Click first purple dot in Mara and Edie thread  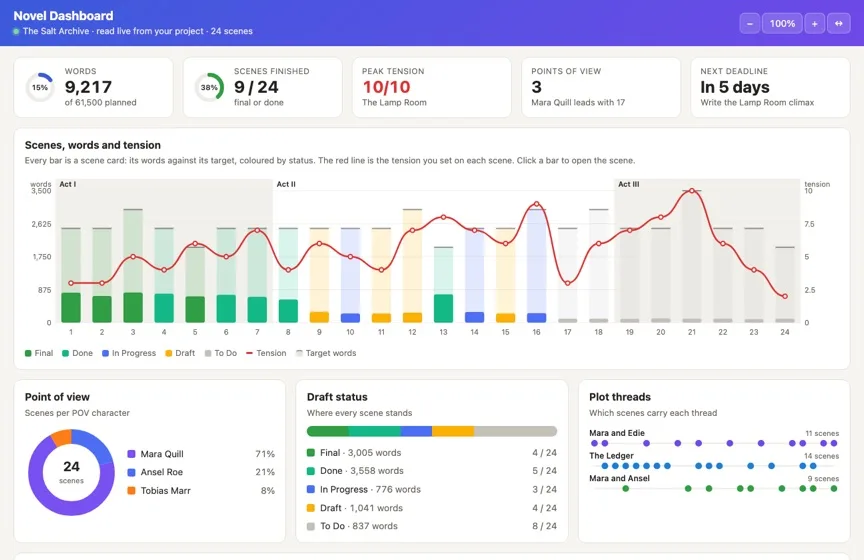point(594,443)
